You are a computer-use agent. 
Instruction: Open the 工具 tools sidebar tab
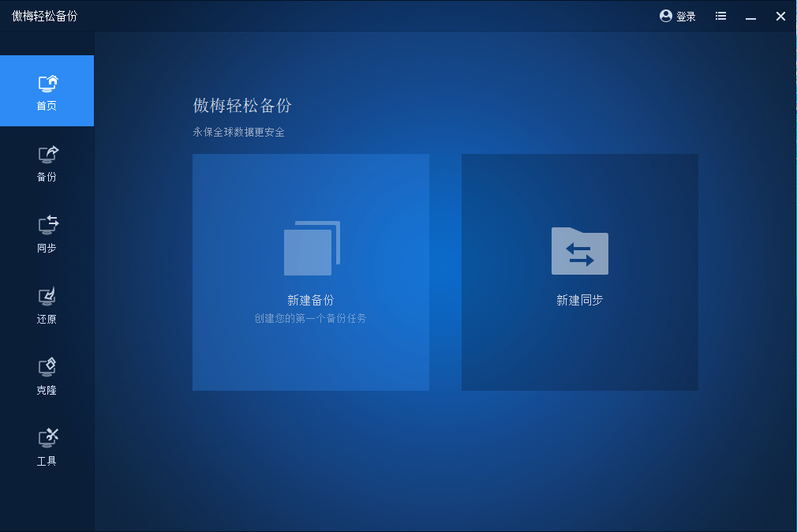[47, 448]
